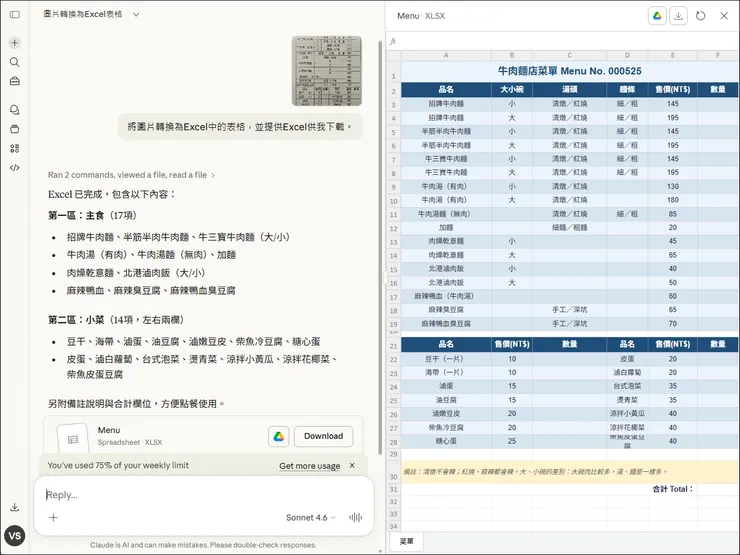Screen dimensions: 740x555
Task: Select column D header
Action: tap(627, 55)
